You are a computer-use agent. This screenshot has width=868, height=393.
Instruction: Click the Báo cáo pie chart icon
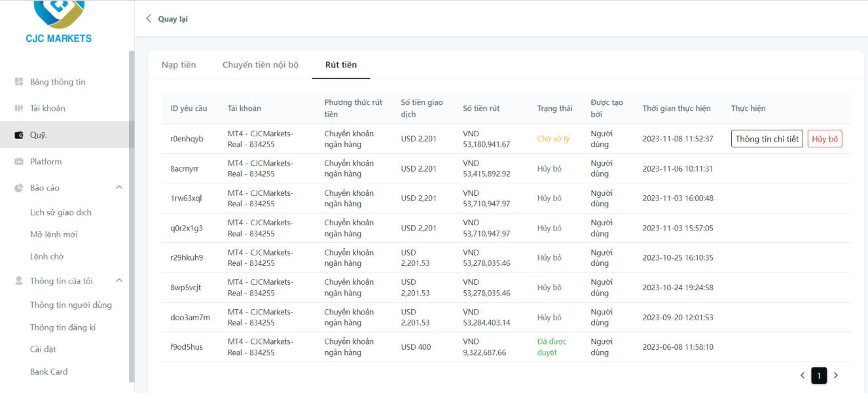pos(19,188)
